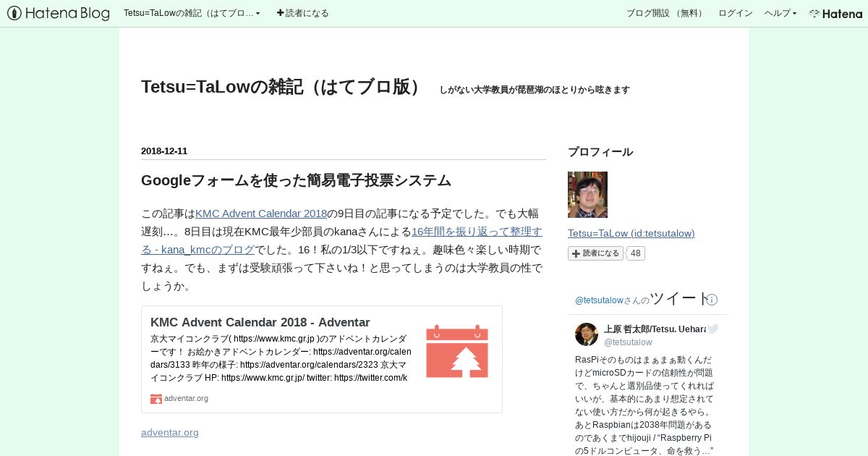Click the small adventar.org favicon in card footer
868x456 pixels.
[156, 398]
